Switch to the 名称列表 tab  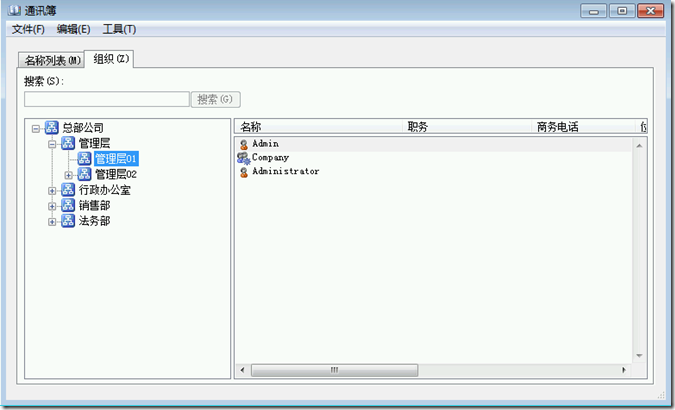coord(52,60)
